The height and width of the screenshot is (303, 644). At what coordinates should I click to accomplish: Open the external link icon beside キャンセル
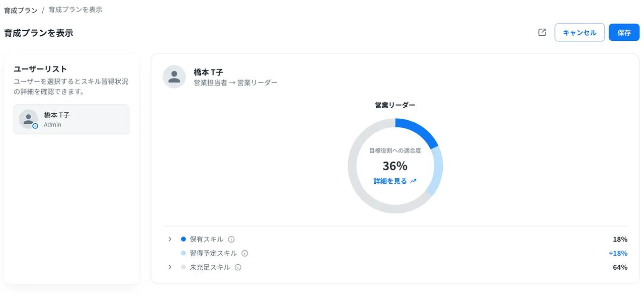click(542, 32)
